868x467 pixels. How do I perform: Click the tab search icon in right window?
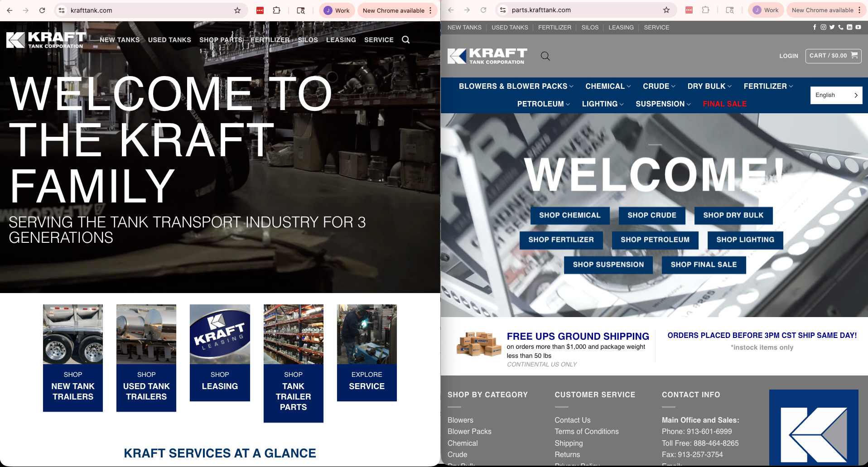click(730, 10)
